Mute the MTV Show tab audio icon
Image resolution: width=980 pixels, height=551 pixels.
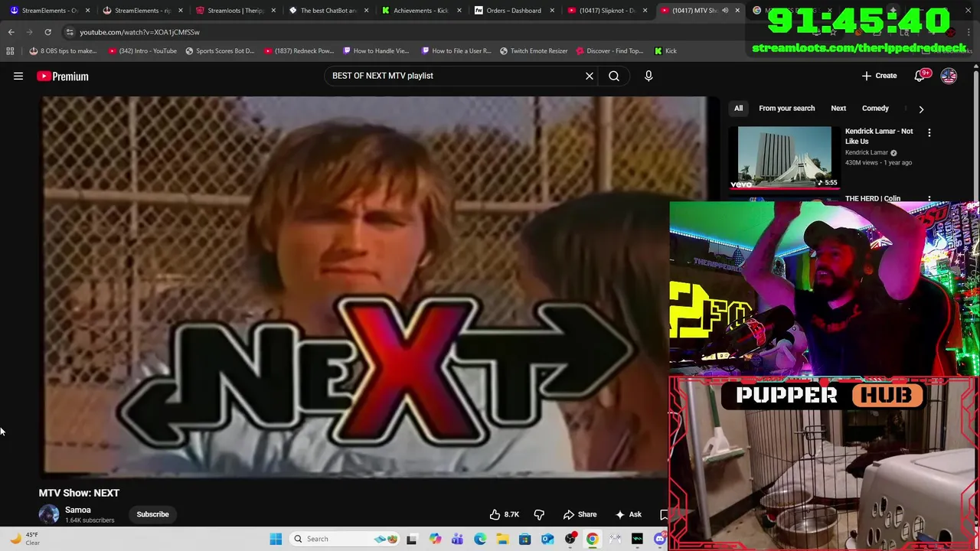pos(725,11)
